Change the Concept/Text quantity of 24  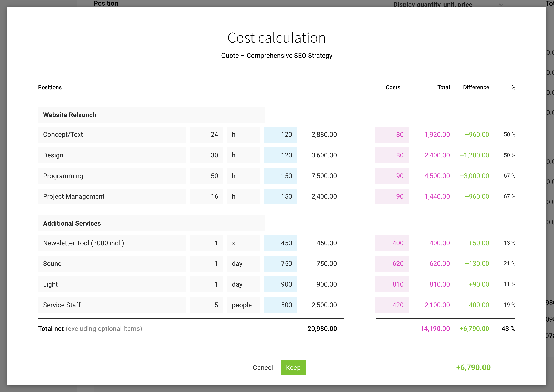207,134
